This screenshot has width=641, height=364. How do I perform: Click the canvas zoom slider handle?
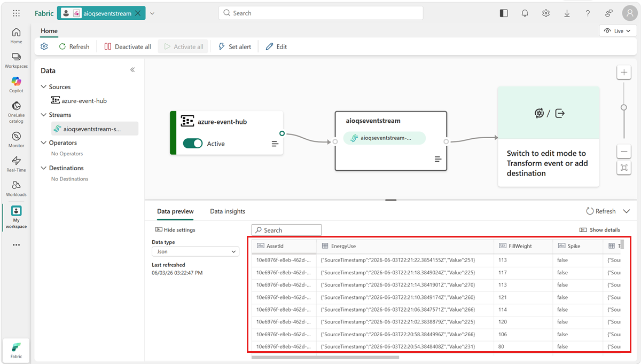pyautogui.click(x=624, y=107)
